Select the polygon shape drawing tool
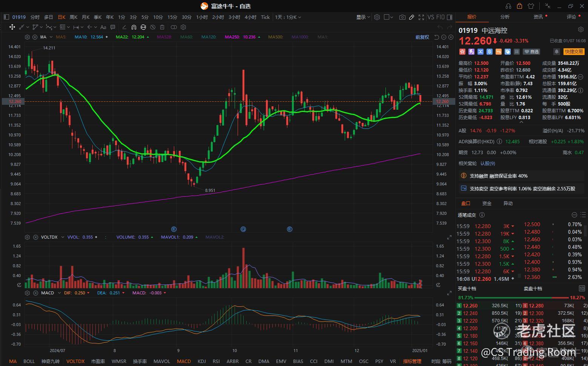The width and height of the screenshot is (588, 366). [x=35, y=27]
